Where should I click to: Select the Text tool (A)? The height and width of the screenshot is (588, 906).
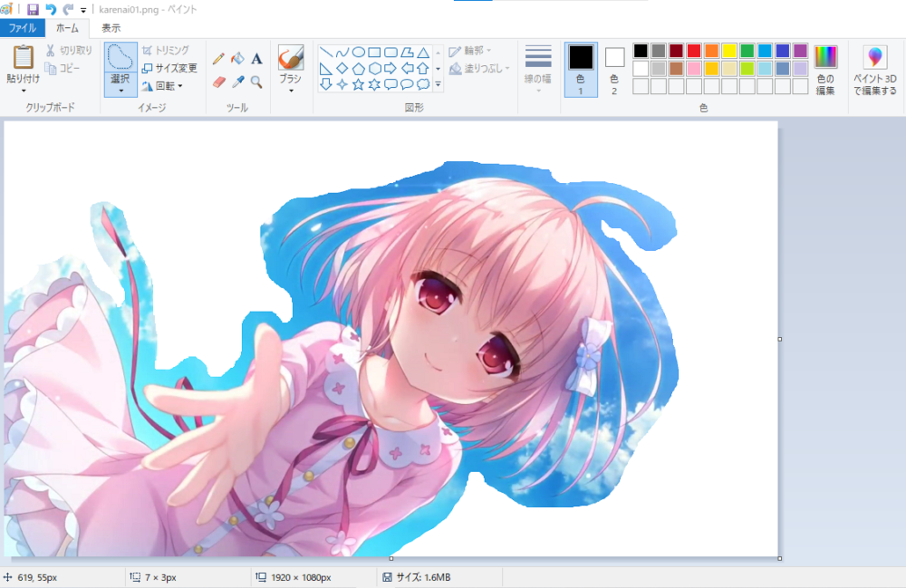(x=256, y=58)
